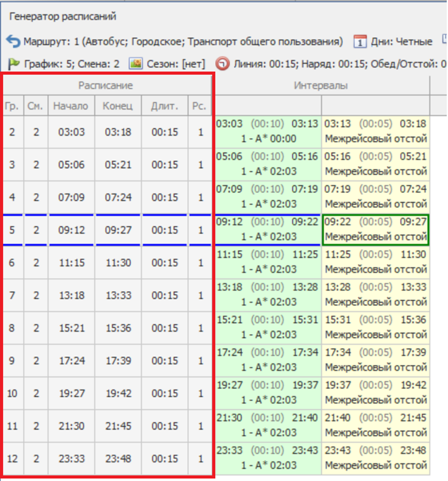Screen dimensions: 448x481
Task: Click the green flag 'График' icon
Action: click(13, 63)
